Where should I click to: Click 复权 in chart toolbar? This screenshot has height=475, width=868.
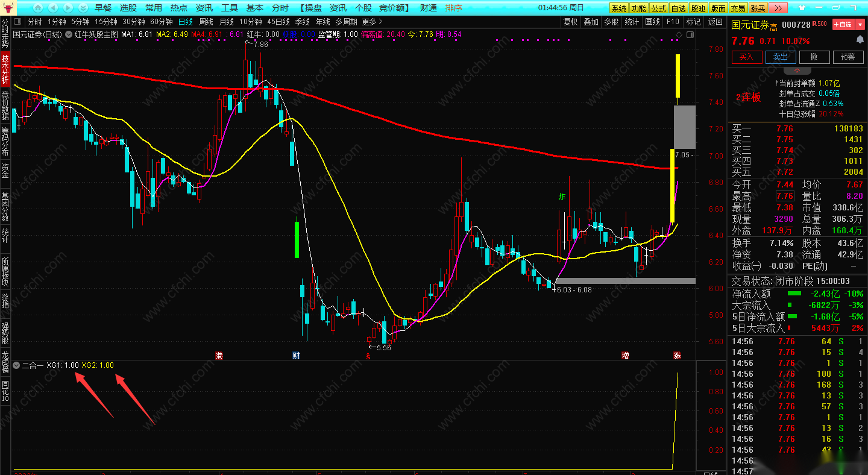[x=570, y=22]
